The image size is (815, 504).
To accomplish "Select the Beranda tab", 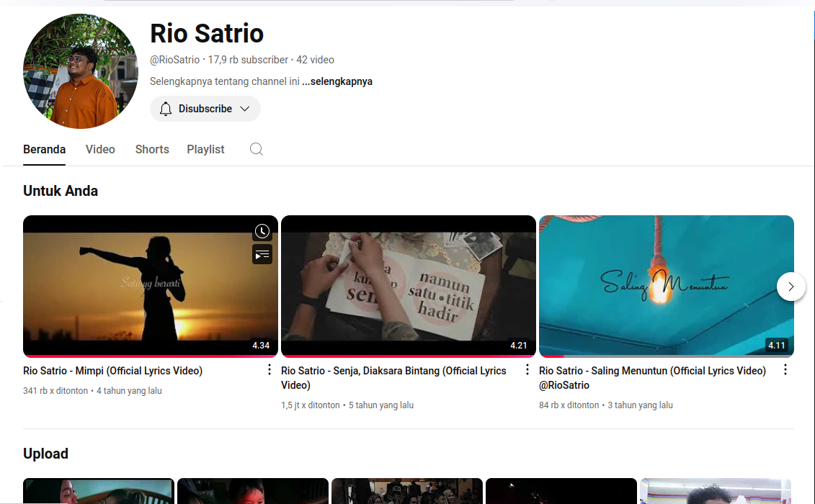I will click(x=44, y=149).
